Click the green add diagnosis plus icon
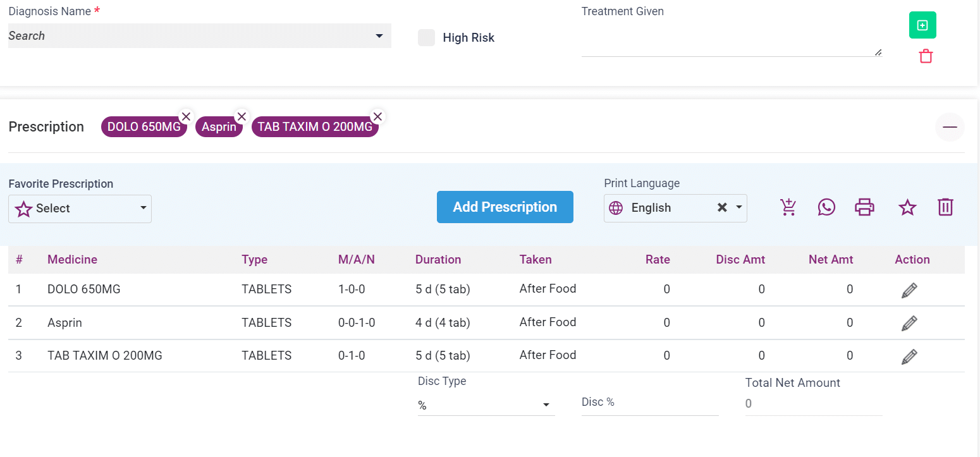 click(922, 25)
